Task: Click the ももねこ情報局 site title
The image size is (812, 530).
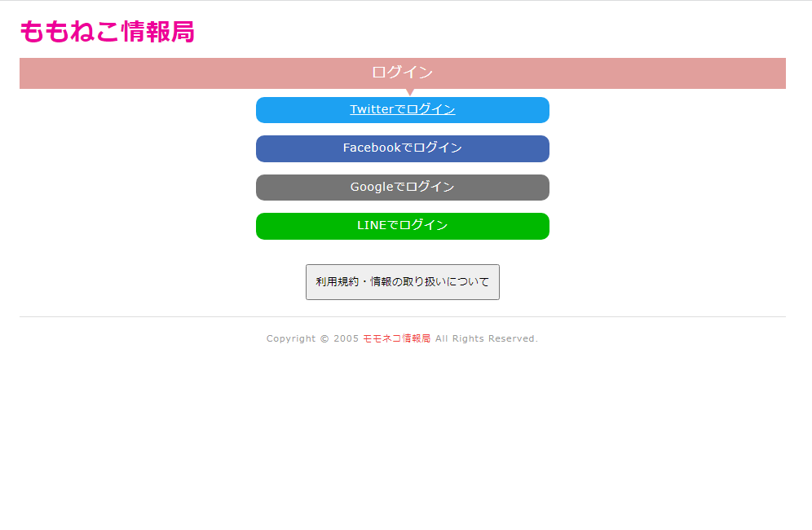Action: click(x=107, y=32)
